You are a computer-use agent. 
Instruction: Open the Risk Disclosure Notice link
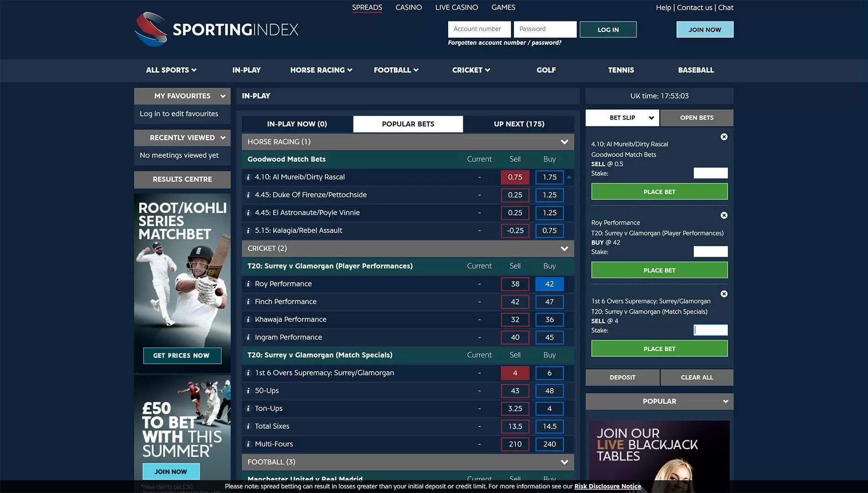point(608,487)
